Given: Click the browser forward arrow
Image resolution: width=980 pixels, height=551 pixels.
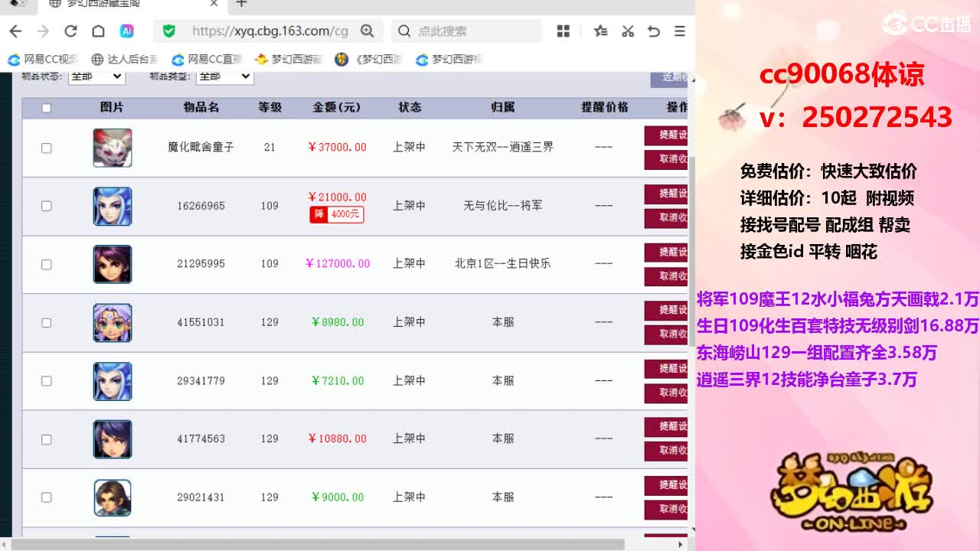Looking at the screenshot, I should click(x=43, y=31).
